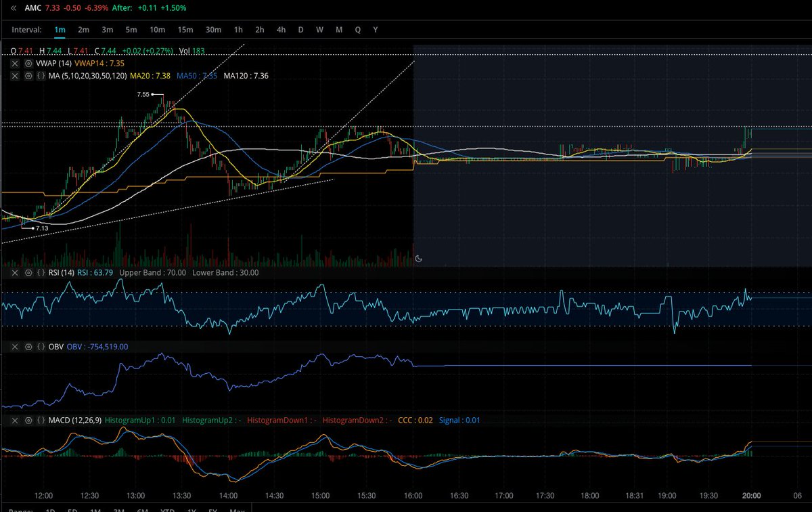Click the 7.13 low price marker

pos(42,228)
